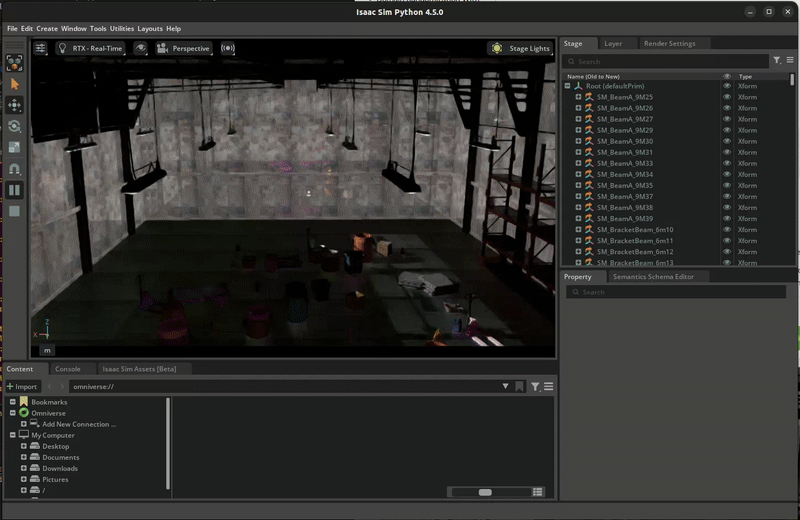This screenshot has height=520, width=800.
Task: Click the thumbnail size slider in Content
Action: coord(485,492)
